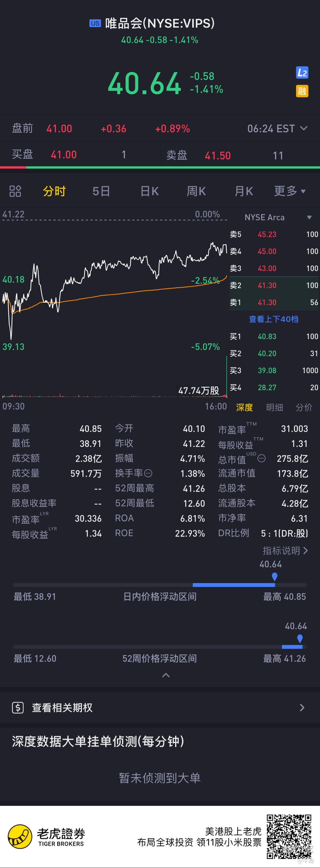
Task: Tap the 买盘 bid price 41.00
Action: pos(64,155)
